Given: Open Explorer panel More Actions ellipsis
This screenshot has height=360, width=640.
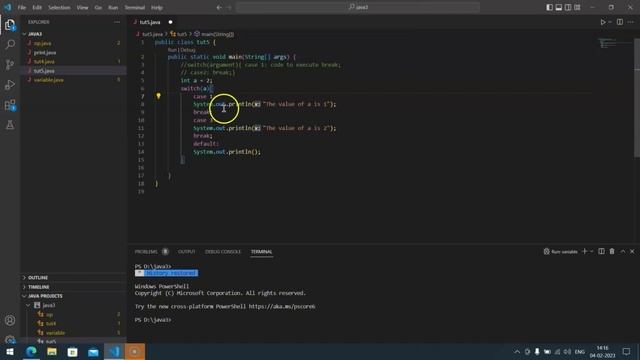Looking at the screenshot, I should pos(117,22).
